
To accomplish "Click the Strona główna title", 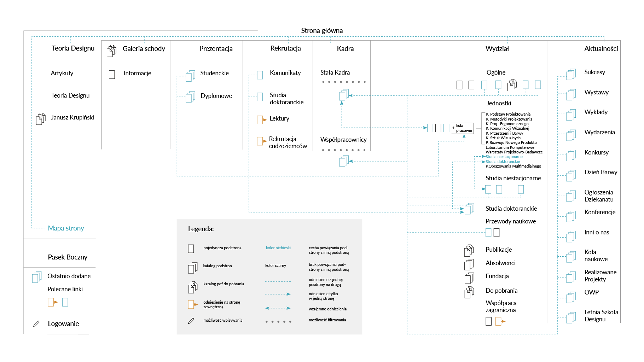I will click(322, 30).
